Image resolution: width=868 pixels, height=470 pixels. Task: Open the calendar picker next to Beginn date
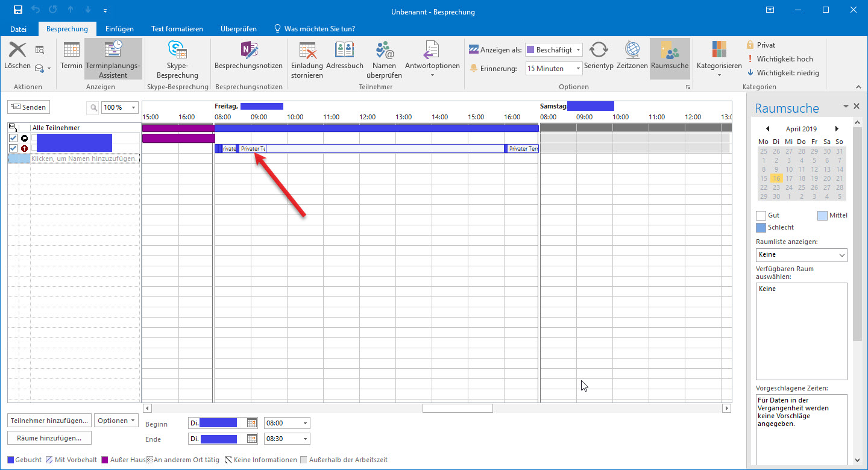click(252, 423)
